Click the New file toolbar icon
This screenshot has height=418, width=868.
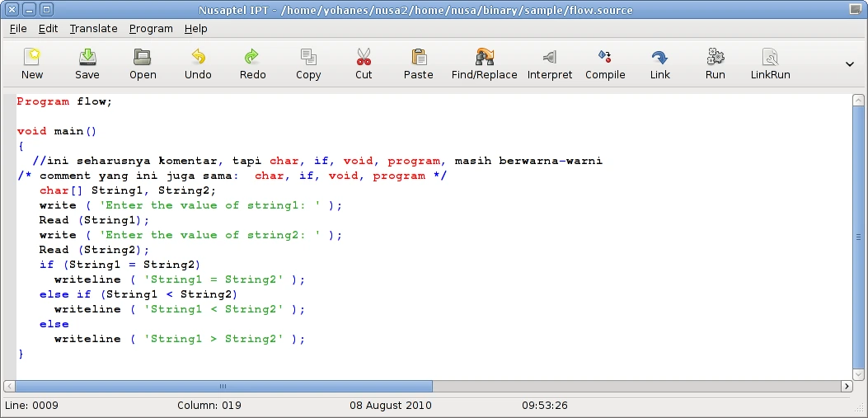32,63
